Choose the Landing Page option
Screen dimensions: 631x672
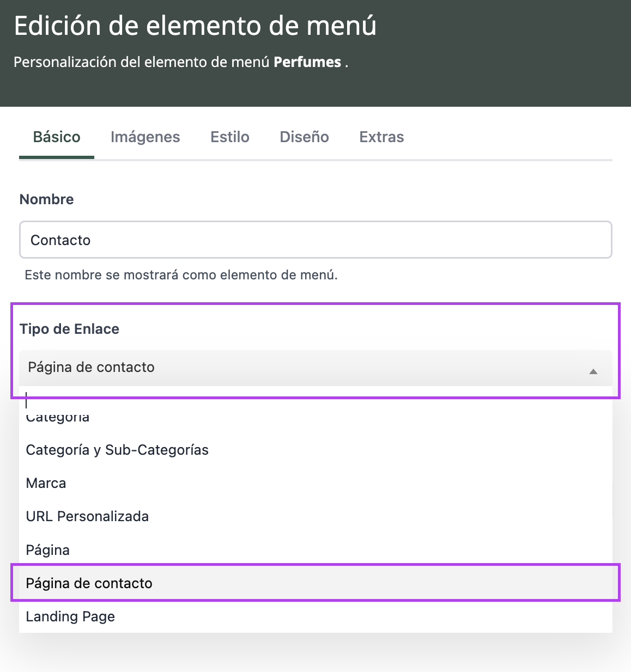click(70, 616)
